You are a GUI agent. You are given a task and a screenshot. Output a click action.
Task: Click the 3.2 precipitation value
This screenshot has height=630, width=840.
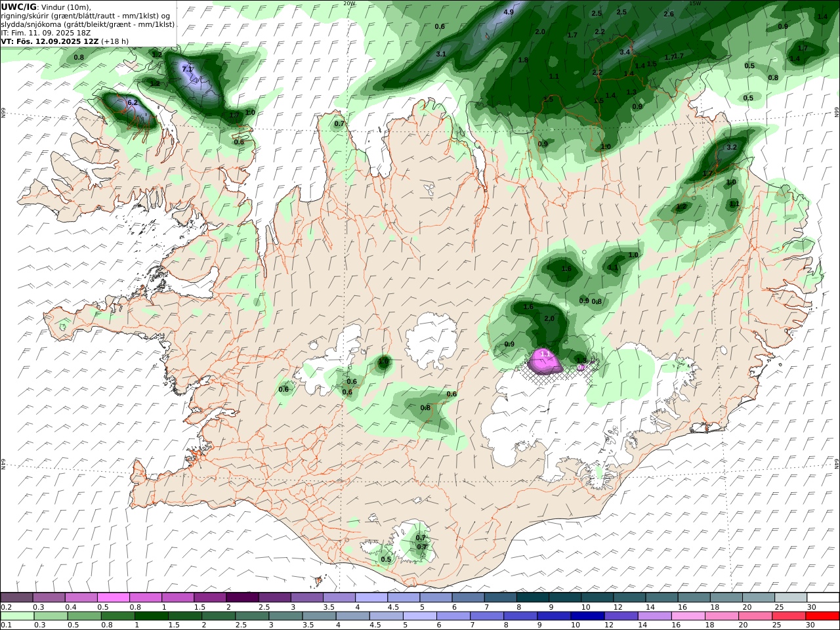(732, 147)
